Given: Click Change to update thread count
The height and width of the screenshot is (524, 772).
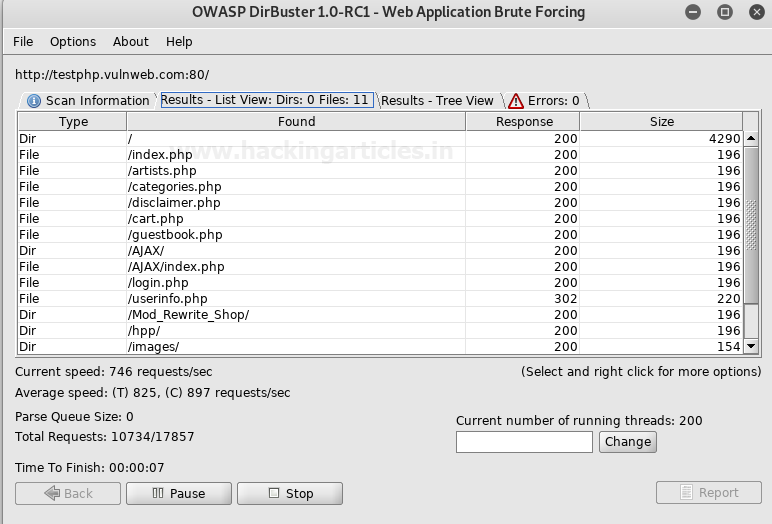Looking at the screenshot, I should point(628,442).
